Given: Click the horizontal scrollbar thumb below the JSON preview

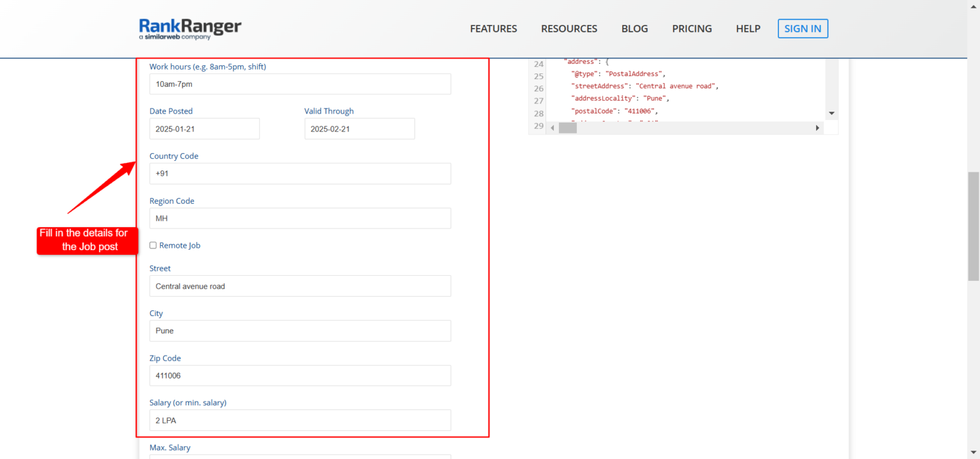Looking at the screenshot, I should click(567, 128).
